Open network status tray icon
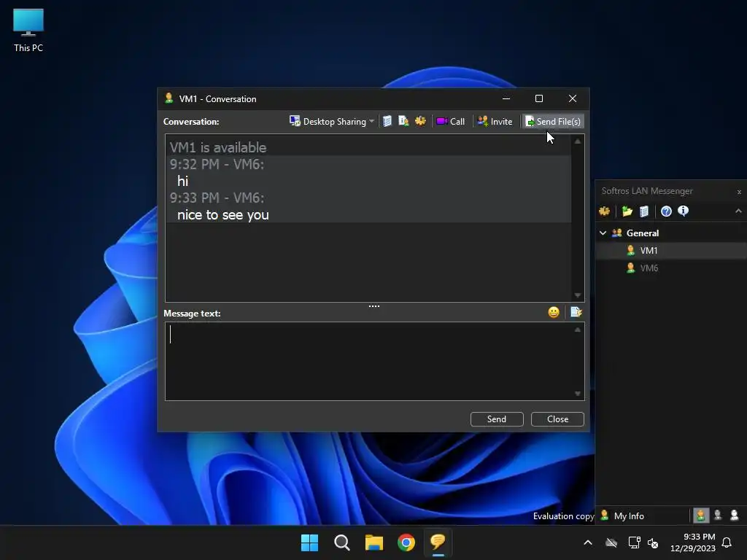Image resolution: width=747 pixels, height=560 pixels. [x=634, y=542]
